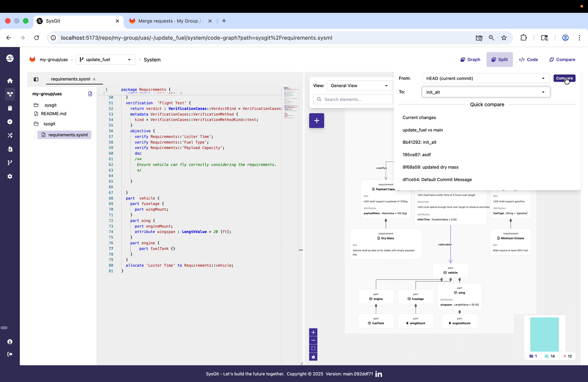The width and height of the screenshot is (588, 382).
Task: Select the Home icon in the sidebar
Action: coord(10,81)
